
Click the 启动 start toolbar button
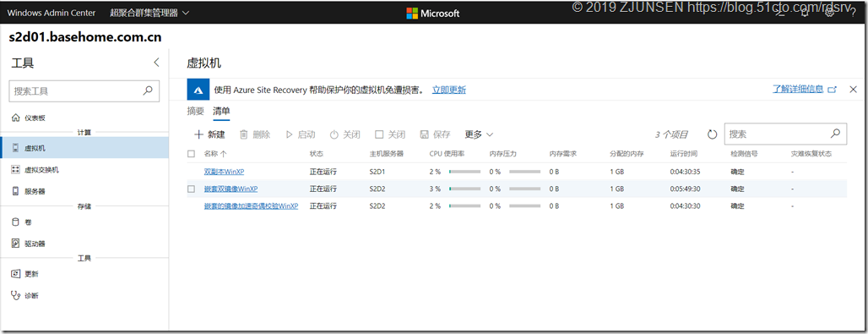tap(301, 134)
